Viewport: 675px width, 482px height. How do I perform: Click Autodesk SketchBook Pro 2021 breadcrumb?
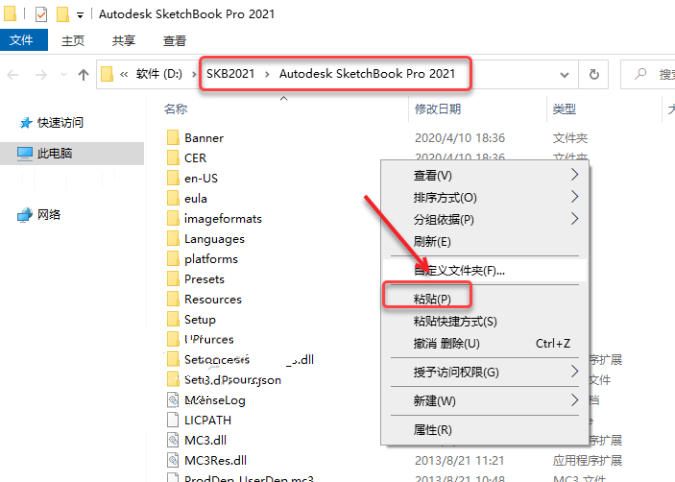(367, 74)
